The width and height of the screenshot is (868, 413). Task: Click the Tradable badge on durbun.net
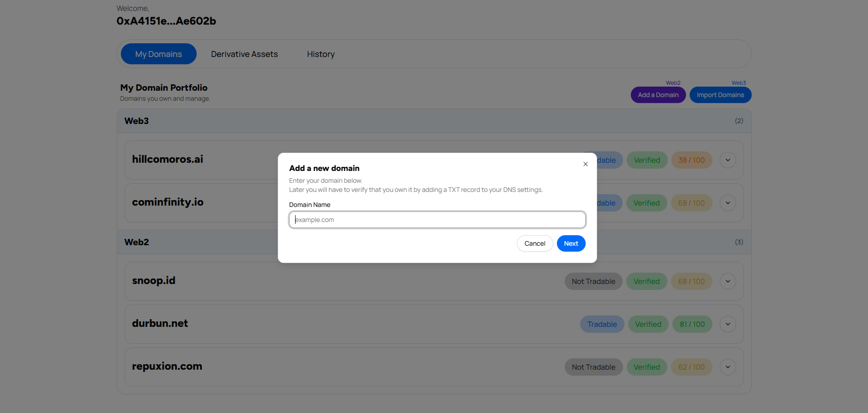[602, 324]
